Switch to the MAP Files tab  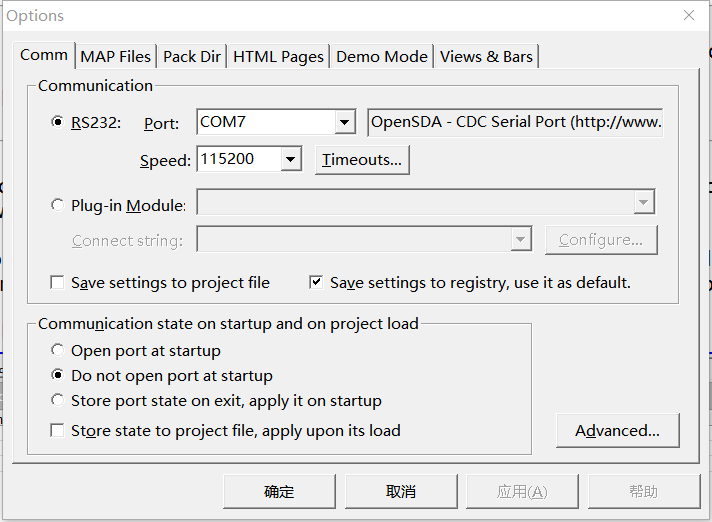pyautogui.click(x=116, y=57)
